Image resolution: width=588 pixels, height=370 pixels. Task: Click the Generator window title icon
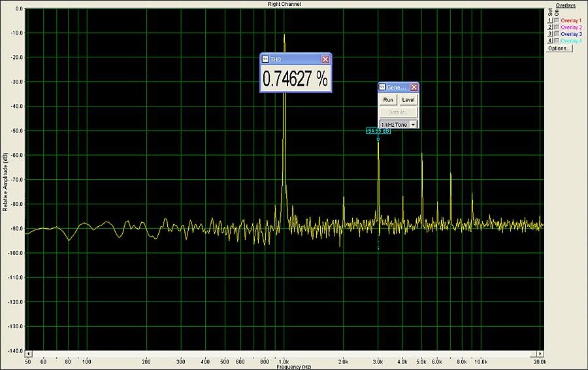[x=382, y=87]
